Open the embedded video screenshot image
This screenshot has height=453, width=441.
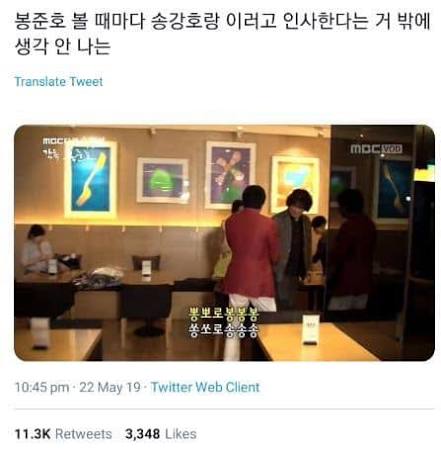(x=224, y=243)
